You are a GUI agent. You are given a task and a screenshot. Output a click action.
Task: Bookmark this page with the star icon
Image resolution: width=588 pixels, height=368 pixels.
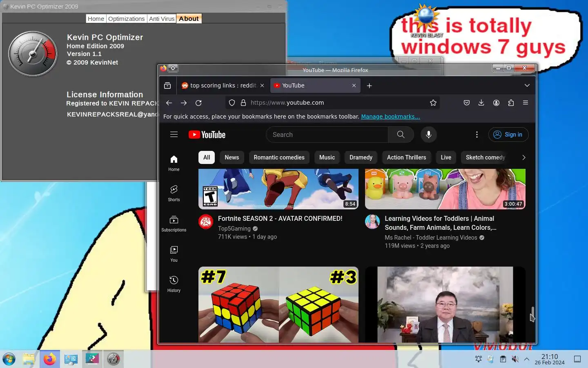pos(433,103)
